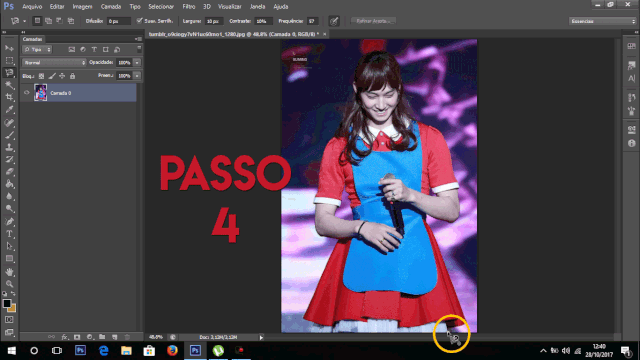
Task: Select the Horizontal Type tool
Action: 9,234
